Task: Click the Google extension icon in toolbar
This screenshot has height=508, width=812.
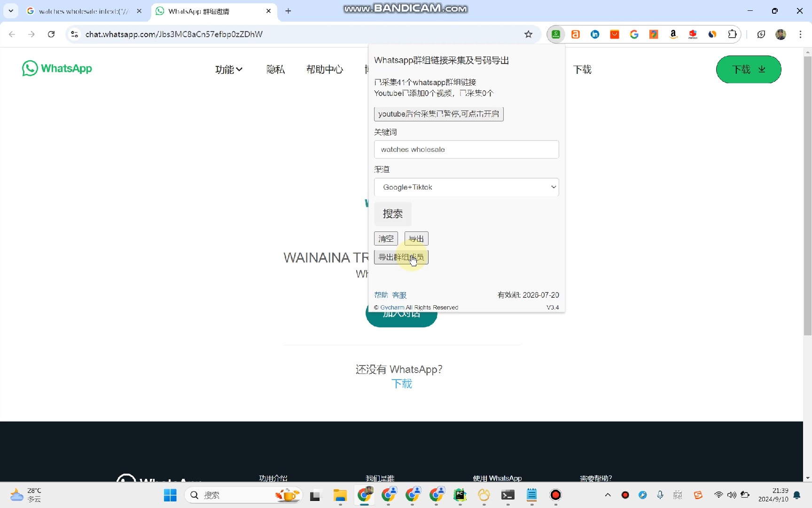Action: (634, 34)
